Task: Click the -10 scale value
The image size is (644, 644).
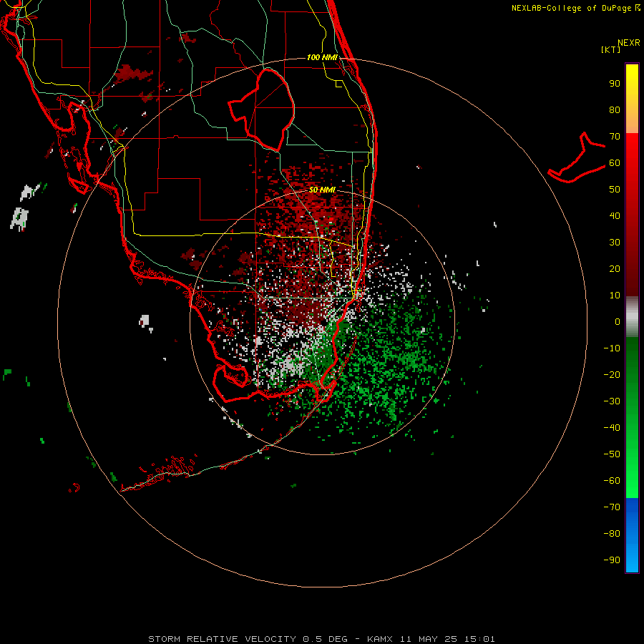Action: 612,348
